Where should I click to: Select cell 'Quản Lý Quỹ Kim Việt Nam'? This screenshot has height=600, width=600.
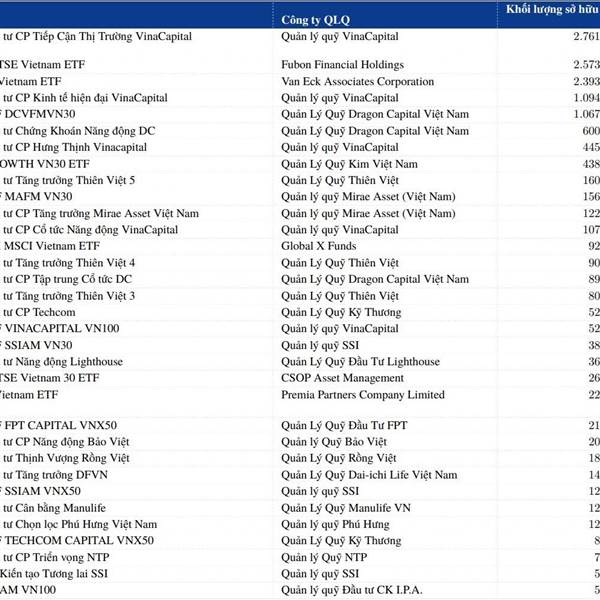(x=349, y=164)
